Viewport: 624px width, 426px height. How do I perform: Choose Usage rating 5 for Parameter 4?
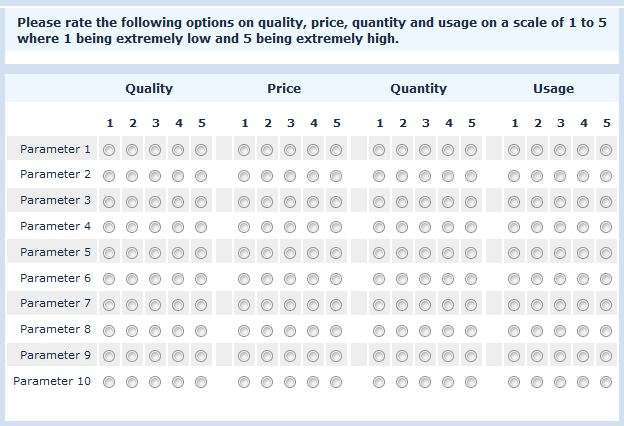[x=606, y=227]
